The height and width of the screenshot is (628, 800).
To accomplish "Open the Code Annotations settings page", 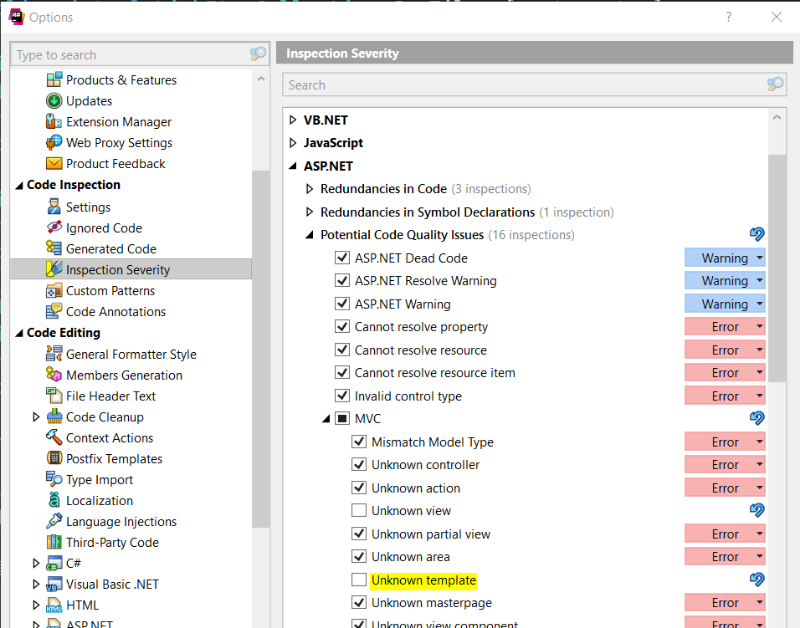I will click(x=116, y=312).
